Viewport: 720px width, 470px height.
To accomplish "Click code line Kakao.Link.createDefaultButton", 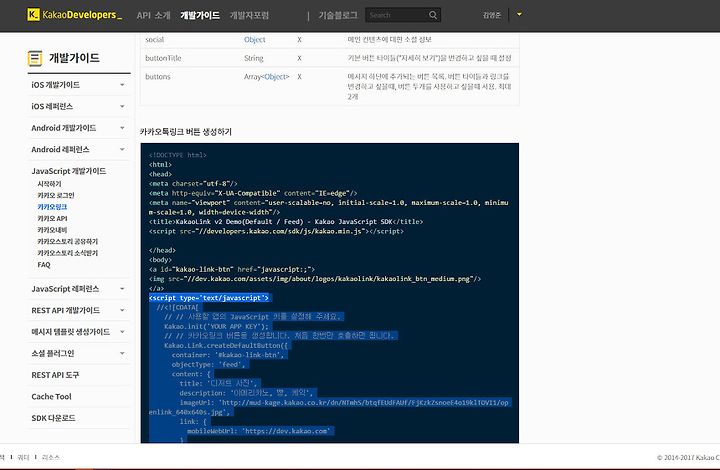I will pos(225,346).
